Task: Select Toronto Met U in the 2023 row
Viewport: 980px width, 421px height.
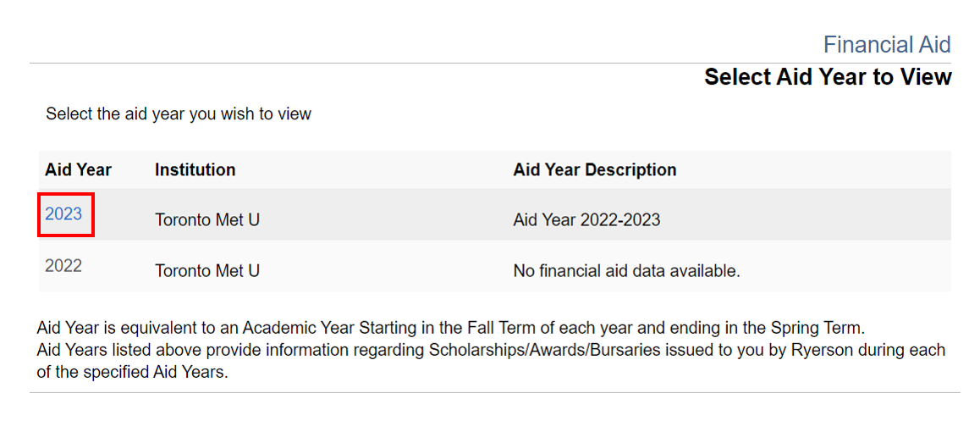Action: click(x=206, y=220)
